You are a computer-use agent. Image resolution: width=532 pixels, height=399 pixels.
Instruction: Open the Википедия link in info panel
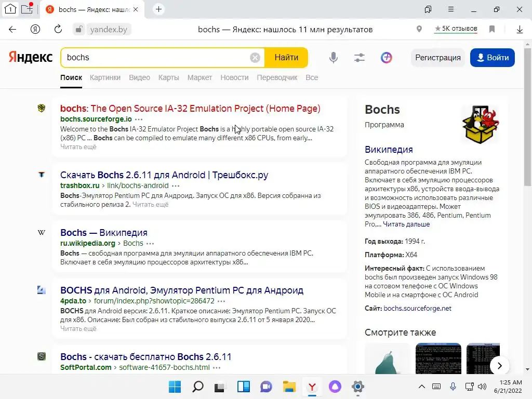pyautogui.click(x=389, y=149)
